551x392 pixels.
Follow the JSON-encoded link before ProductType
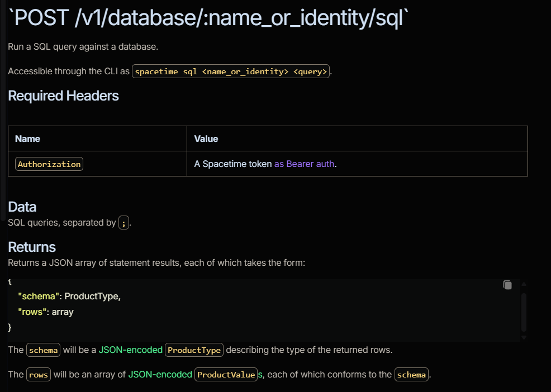point(130,350)
